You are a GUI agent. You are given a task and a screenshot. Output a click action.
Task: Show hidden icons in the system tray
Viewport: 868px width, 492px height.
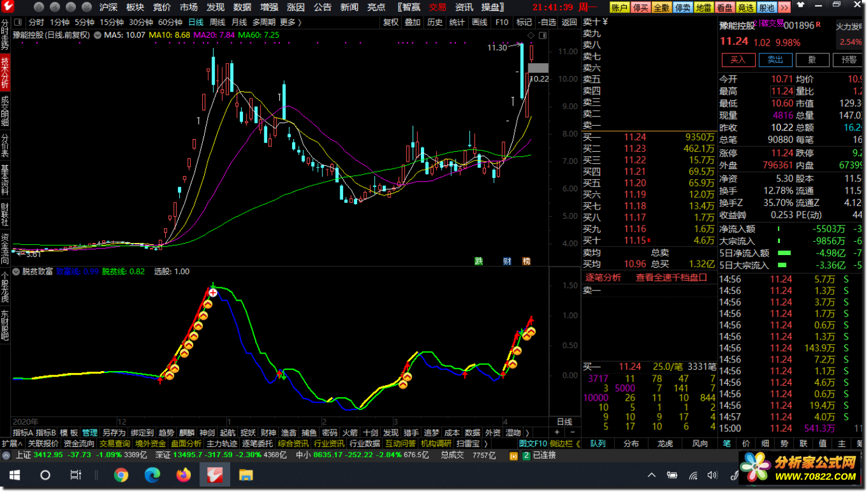tap(651, 475)
